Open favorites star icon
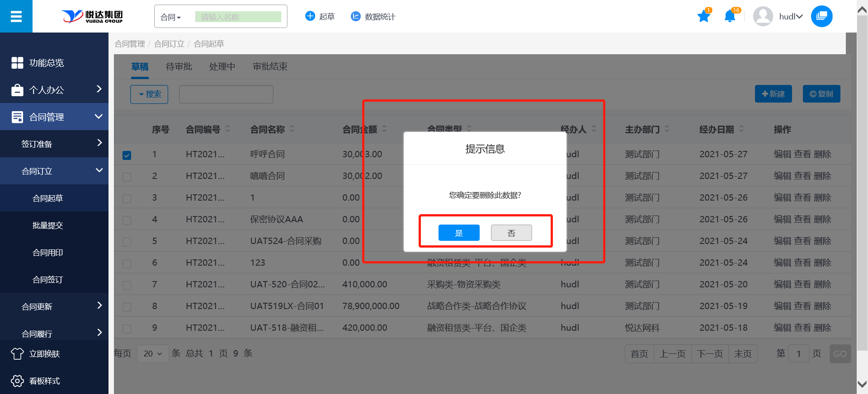868x394 pixels. [x=703, y=17]
